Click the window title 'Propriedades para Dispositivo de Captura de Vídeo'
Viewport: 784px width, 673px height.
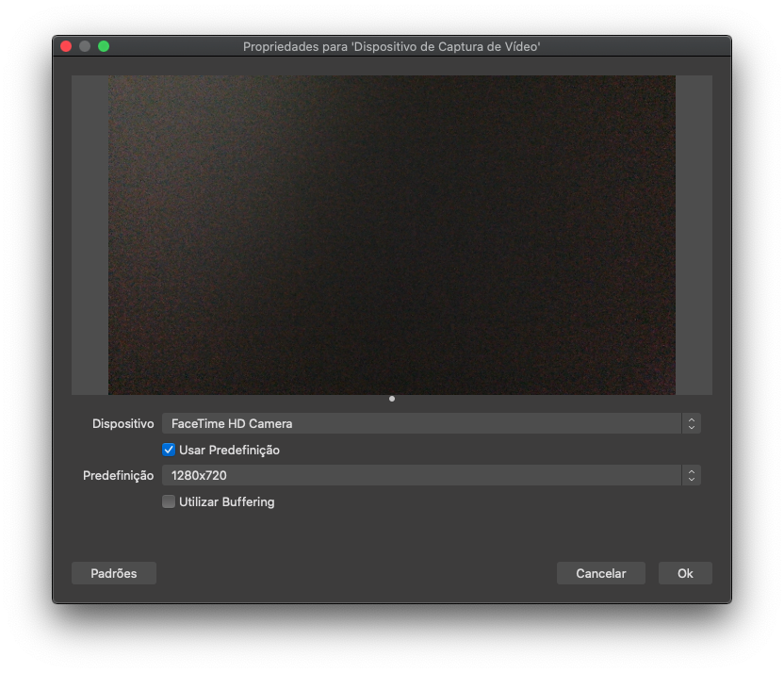(x=391, y=46)
